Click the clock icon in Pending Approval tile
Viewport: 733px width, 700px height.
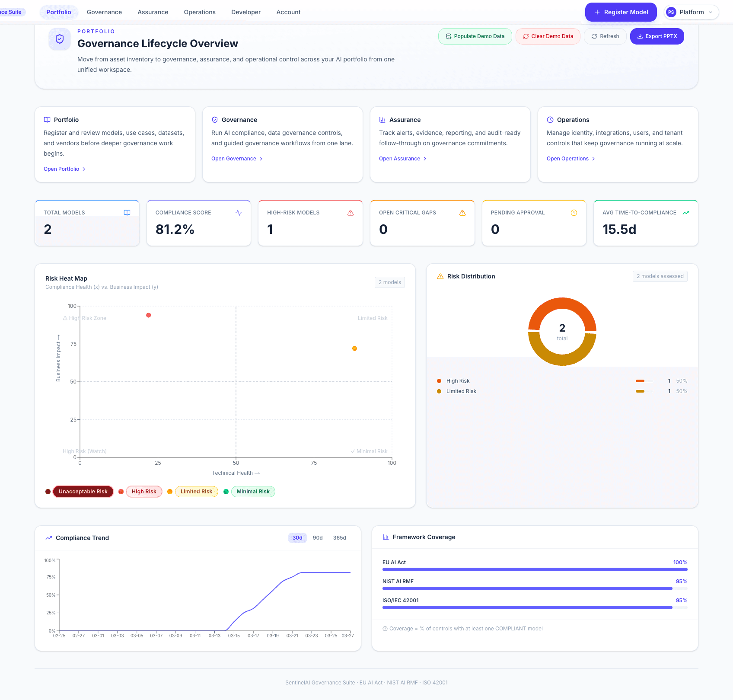(574, 213)
